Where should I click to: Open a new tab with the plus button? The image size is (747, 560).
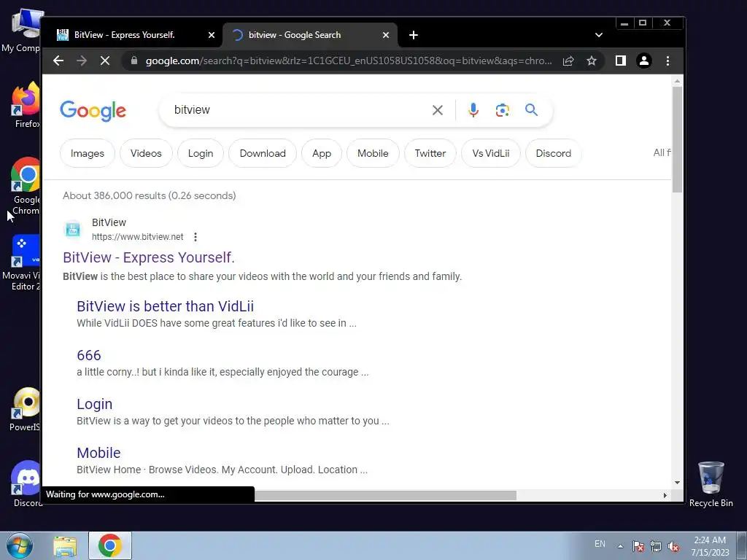point(414,35)
